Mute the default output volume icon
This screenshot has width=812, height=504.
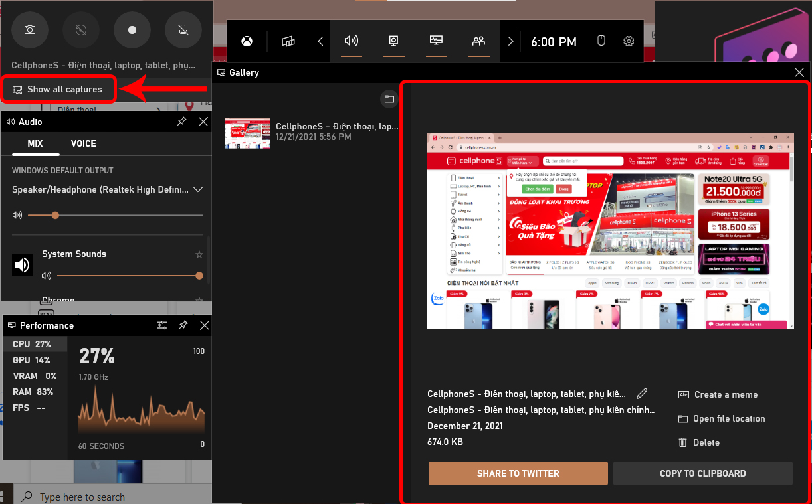pos(17,215)
